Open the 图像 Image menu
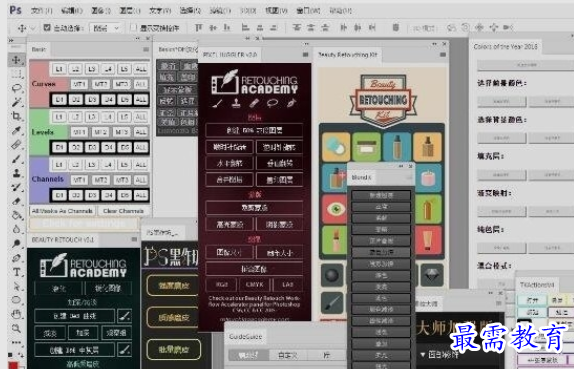 point(100,11)
